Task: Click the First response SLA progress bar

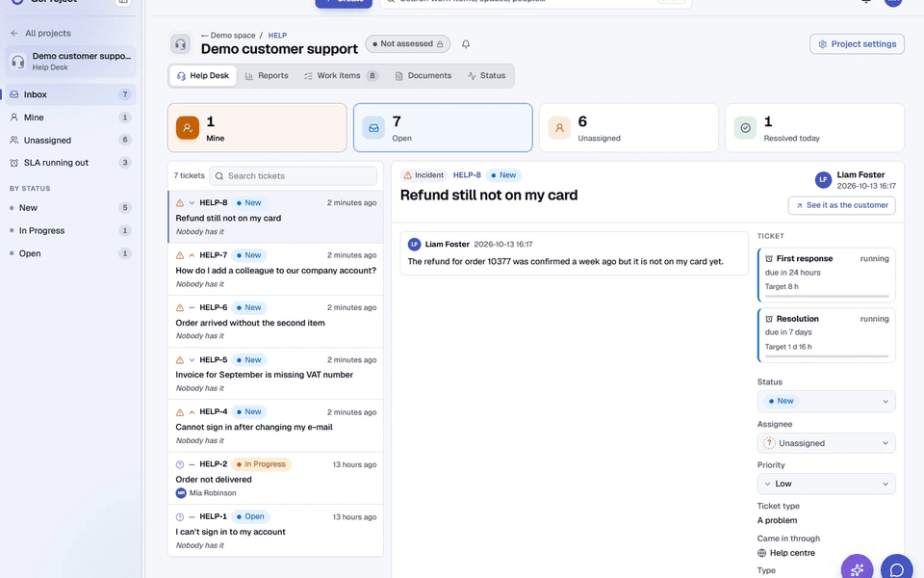Action: tap(827, 296)
